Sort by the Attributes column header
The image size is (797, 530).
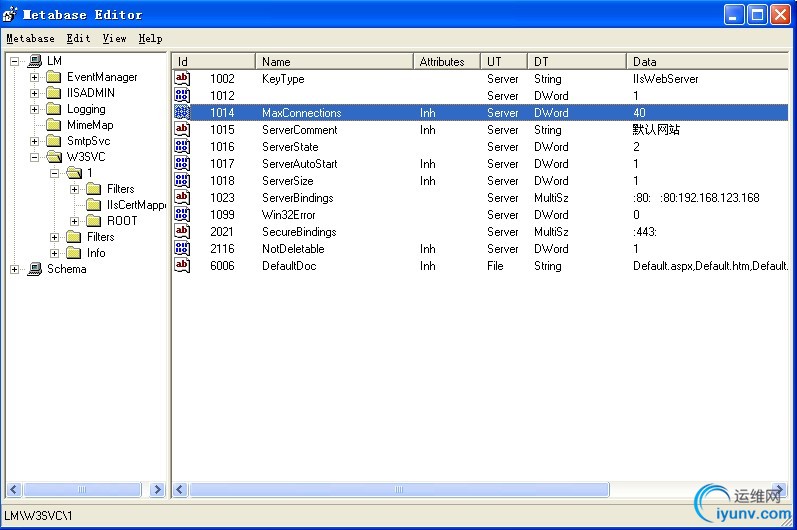pyautogui.click(x=446, y=61)
